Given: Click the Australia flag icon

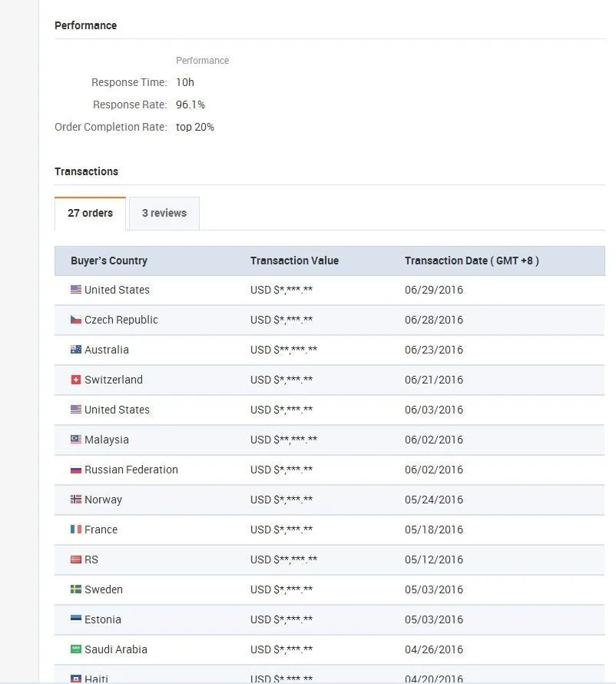Looking at the screenshot, I should 76,350.
